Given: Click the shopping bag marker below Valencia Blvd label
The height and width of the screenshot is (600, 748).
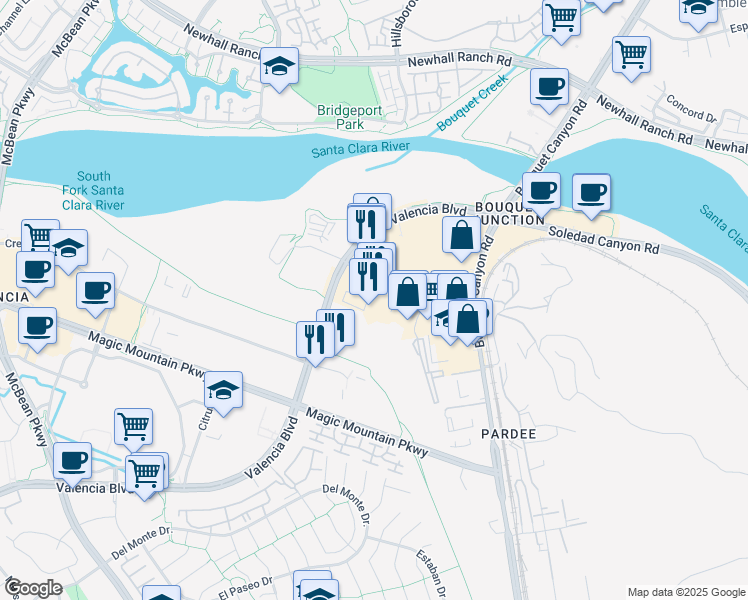Looking at the screenshot, I should [461, 237].
